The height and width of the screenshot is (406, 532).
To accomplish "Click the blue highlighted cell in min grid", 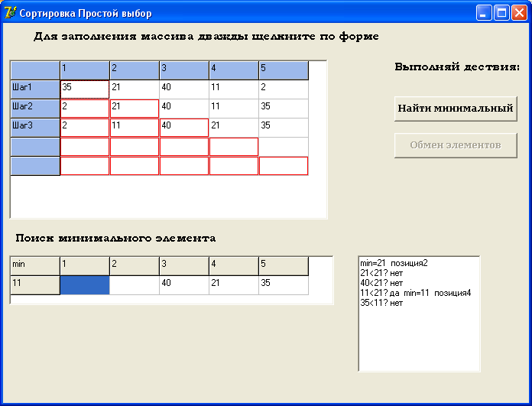I will (x=85, y=285).
